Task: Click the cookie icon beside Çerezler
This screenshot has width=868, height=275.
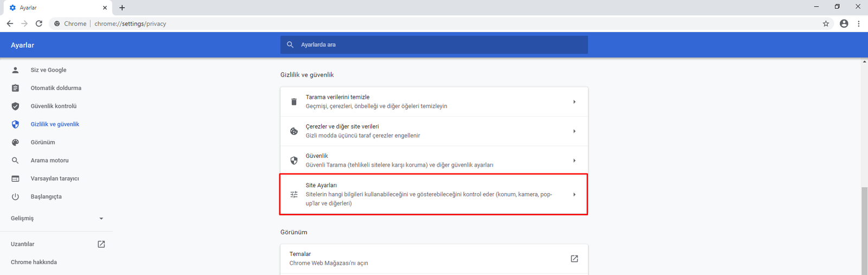Action: [x=294, y=131]
